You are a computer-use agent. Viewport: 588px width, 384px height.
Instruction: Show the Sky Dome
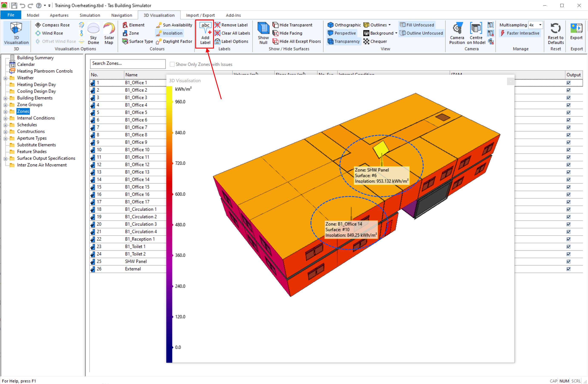point(93,33)
